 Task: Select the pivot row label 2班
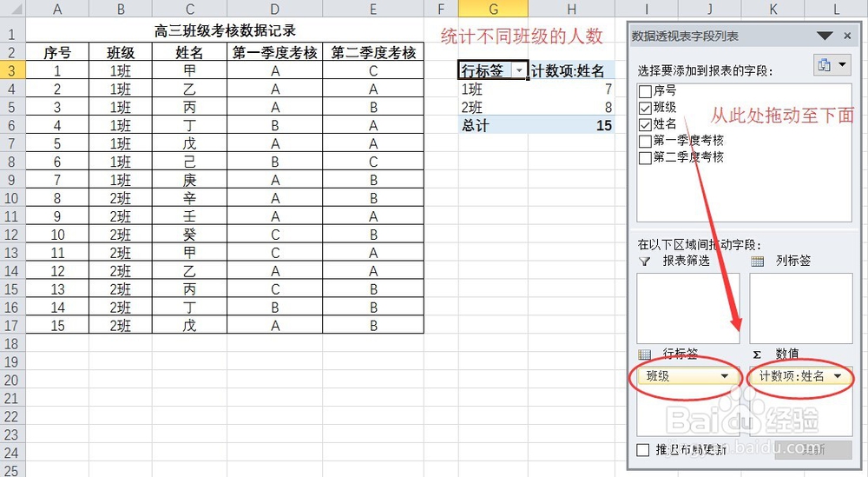(493, 108)
